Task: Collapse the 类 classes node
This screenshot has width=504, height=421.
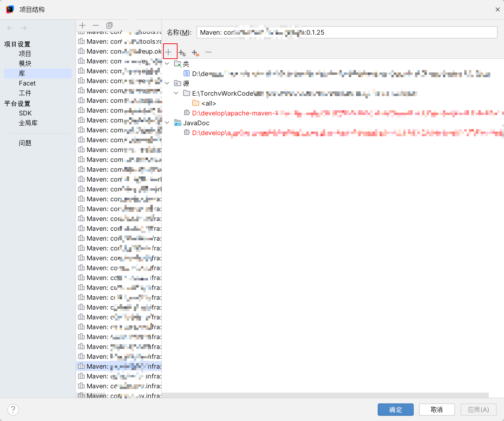Action: point(167,63)
